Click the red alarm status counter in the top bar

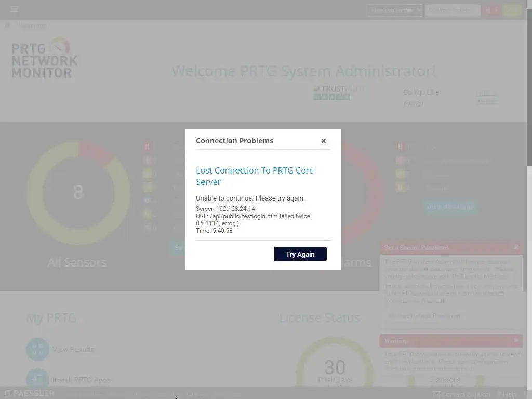coord(491,10)
